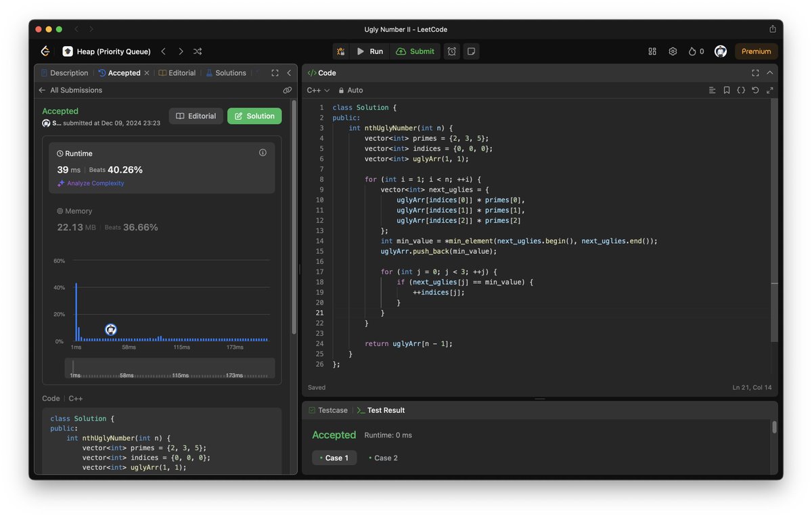812x518 pixels.
Task: Click the macOS forward arrow in title bar
Action: point(91,29)
